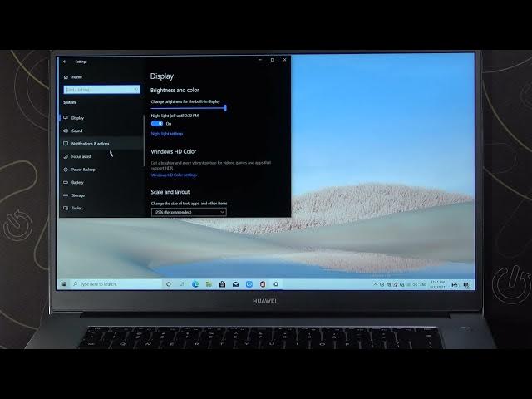Open the Office app from the taskbar
This screenshot has width=532, height=399.
coord(263,284)
